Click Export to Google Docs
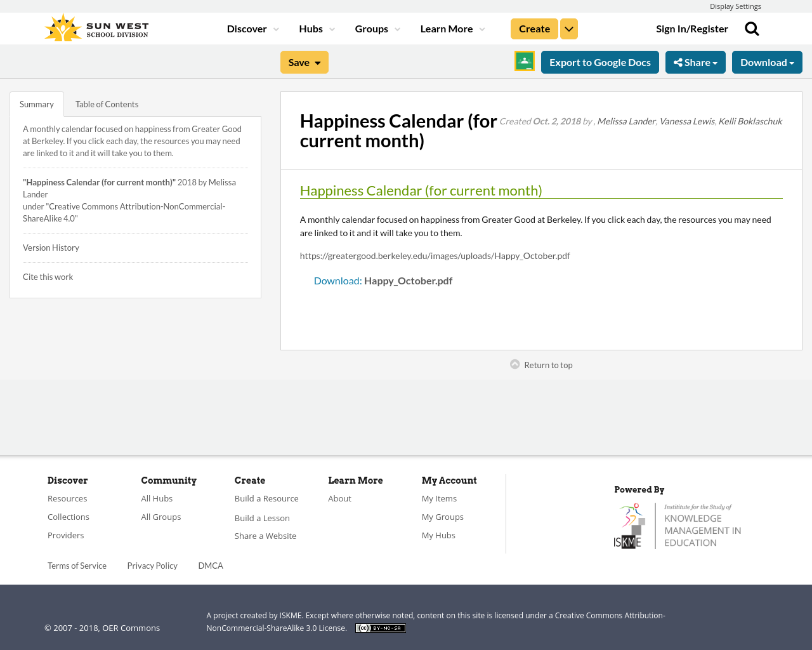 tap(599, 62)
